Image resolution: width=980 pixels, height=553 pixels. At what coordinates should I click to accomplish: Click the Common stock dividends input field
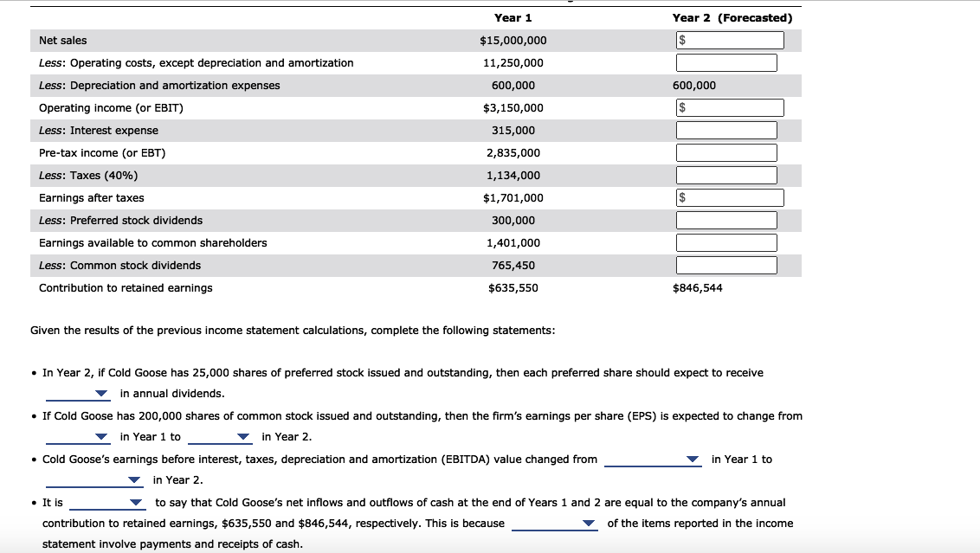pos(727,265)
